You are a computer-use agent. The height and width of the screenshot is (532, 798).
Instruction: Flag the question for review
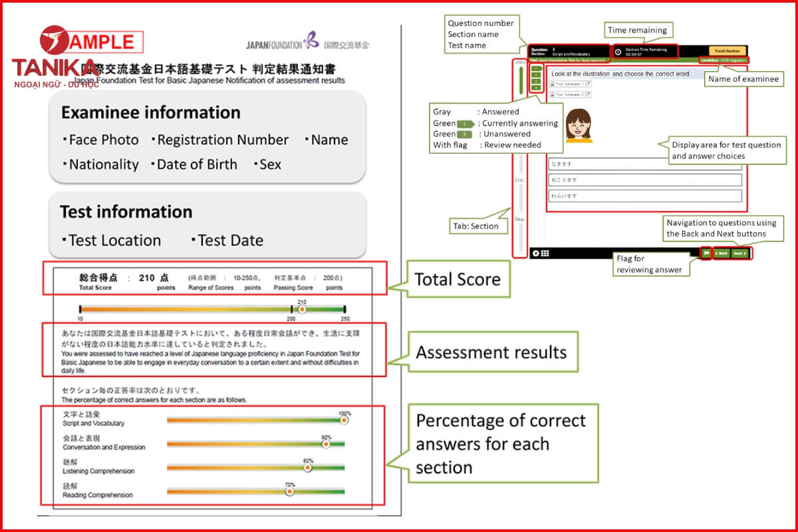point(706,253)
